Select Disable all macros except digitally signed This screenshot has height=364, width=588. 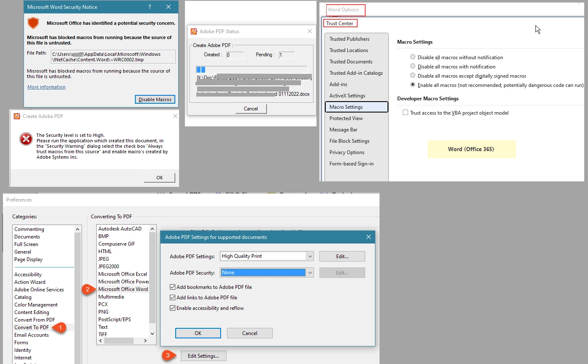(413, 76)
